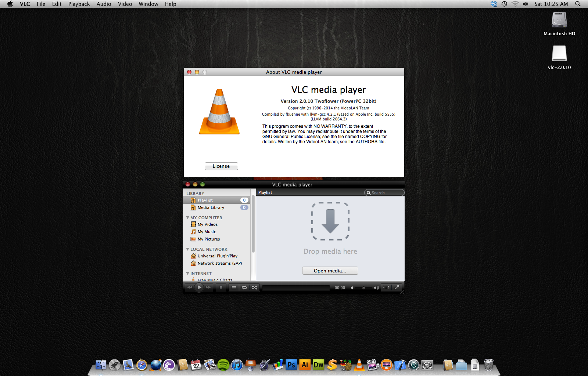
Task: Select Universal Plug'n'Play in sidebar
Action: (x=216, y=256)
